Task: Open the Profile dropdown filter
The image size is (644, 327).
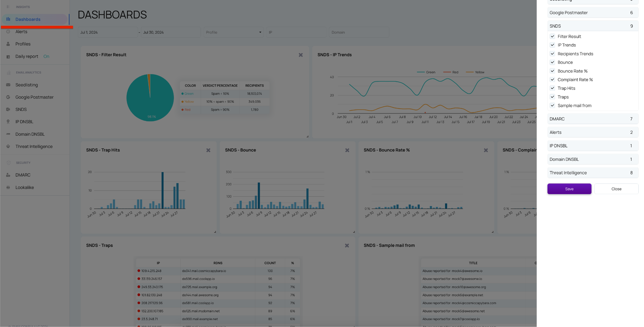Action: [x=233, y=32]
